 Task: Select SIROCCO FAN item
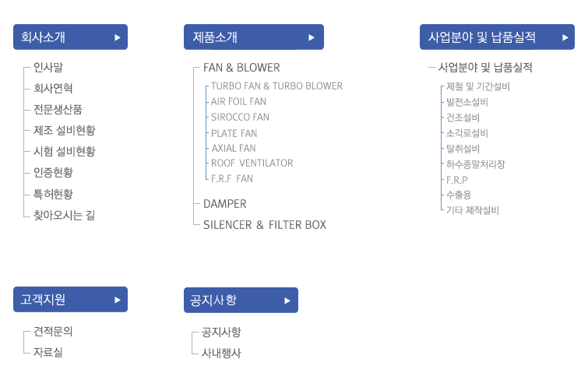click(x=240, y=118)
